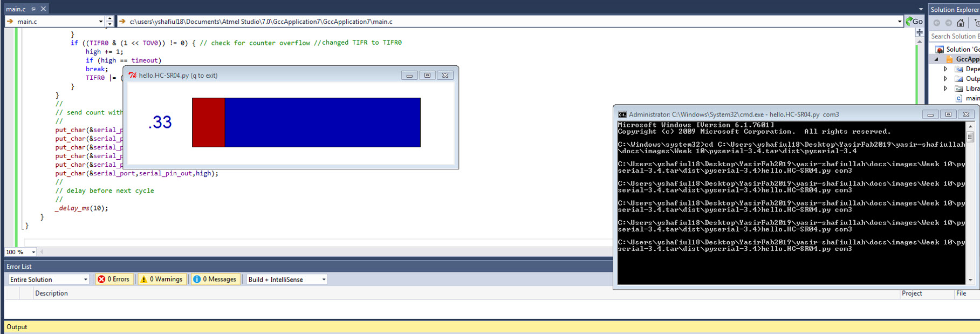Select the Solution node in Solution Explorer
The width and height of the screenshot is (980, 334).
957,49
